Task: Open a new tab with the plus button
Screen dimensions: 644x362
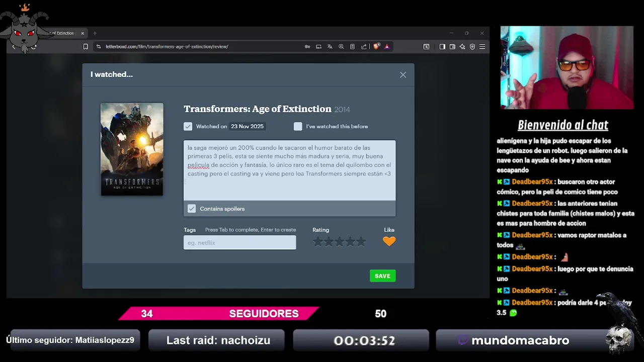Action: click(x=95, y=33)
